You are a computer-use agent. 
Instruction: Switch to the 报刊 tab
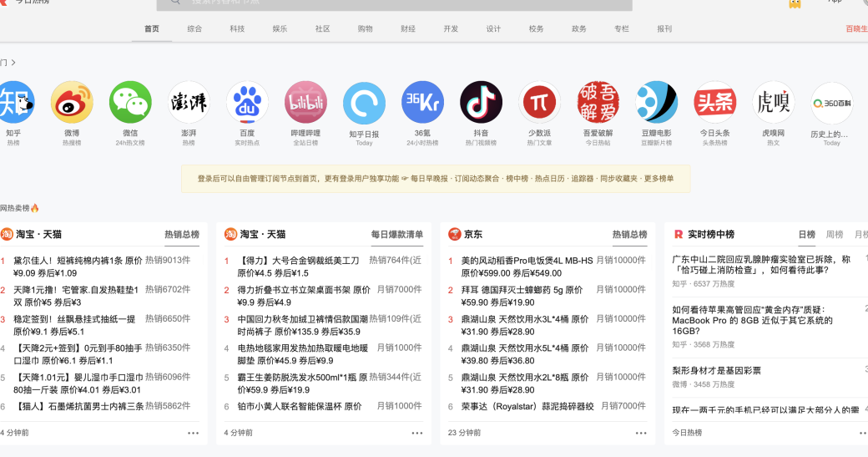[664, 28]
